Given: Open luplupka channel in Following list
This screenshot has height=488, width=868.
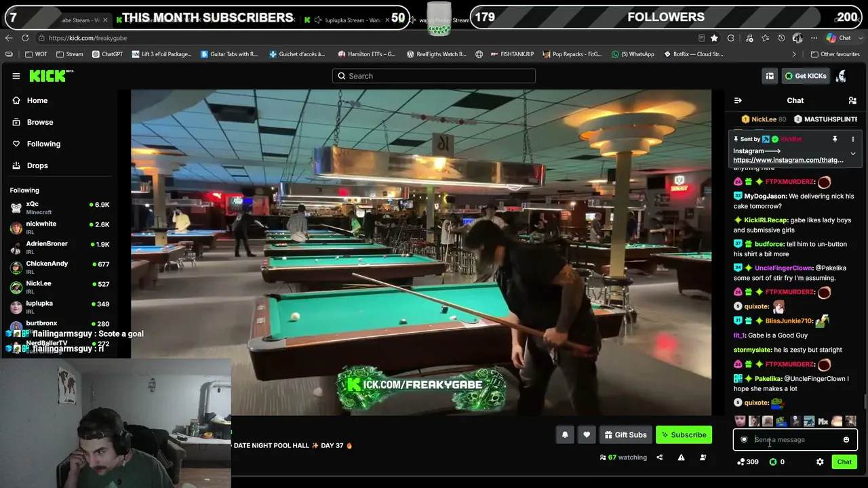Looking at the screenshot, I should 60,307.
